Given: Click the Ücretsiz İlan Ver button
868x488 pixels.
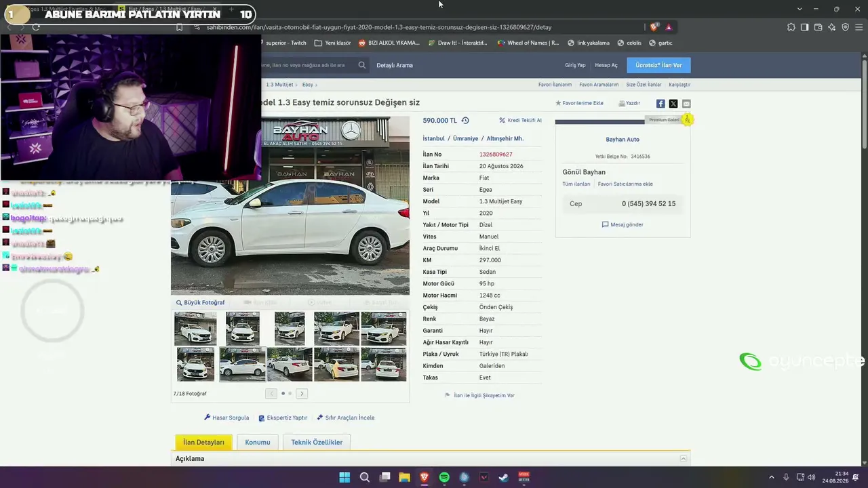Looking at the screenshot, I should pyautogui.click(x=658, y=65).
